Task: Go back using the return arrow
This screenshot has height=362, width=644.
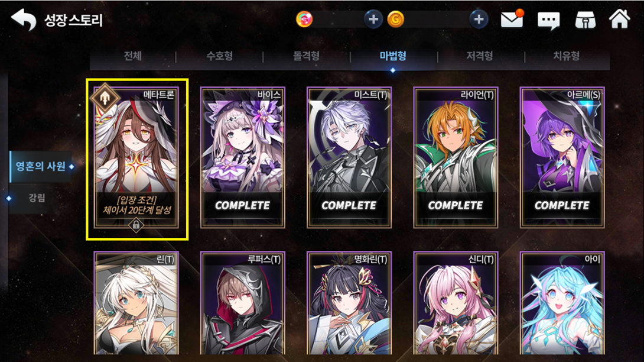Action: (x=24, y=20)
